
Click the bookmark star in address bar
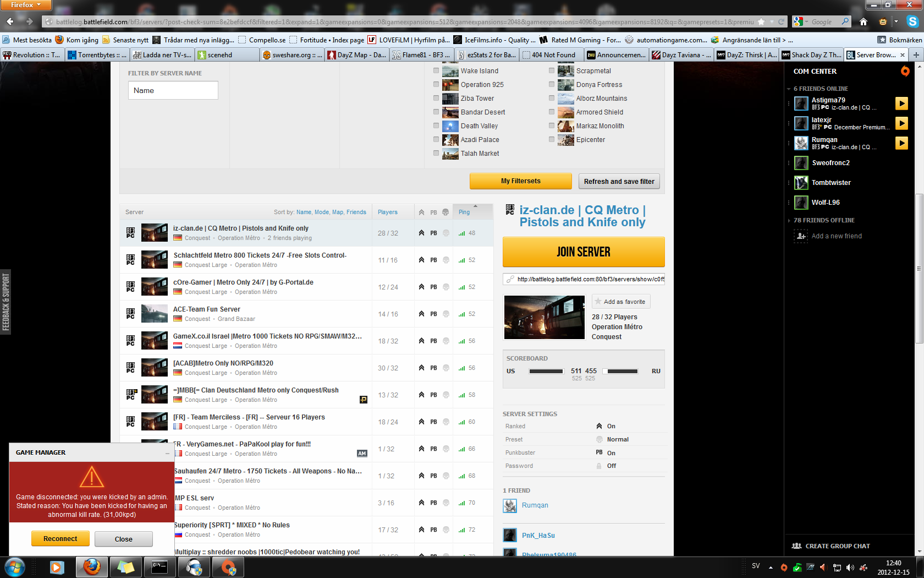coord(761,21)
